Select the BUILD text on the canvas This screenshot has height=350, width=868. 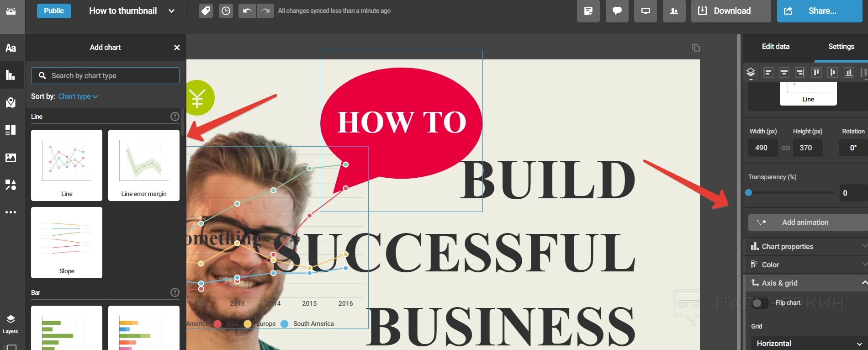[547, 180]
